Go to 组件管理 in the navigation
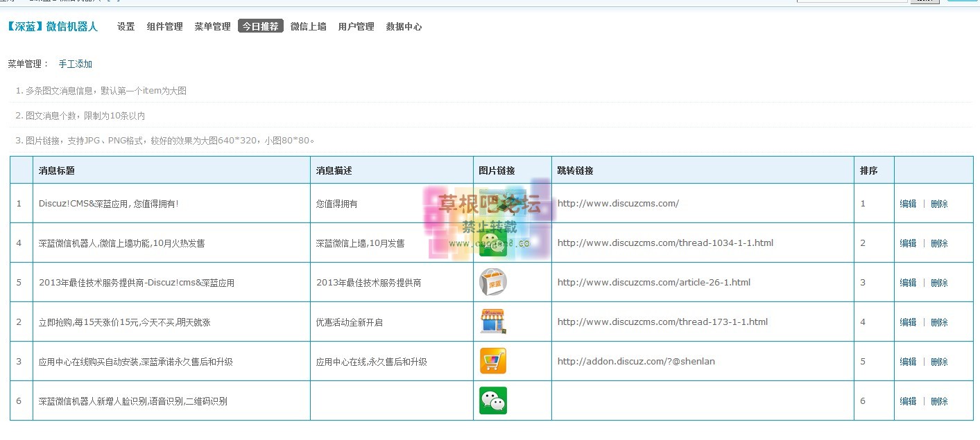The width and height of the screenshot is (980, 440). click(x=164, y=26)
